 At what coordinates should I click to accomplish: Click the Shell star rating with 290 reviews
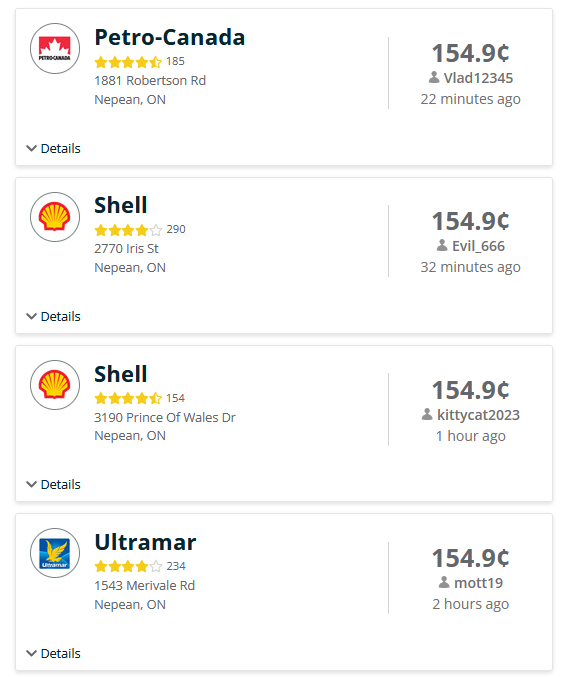pos(128,230)
